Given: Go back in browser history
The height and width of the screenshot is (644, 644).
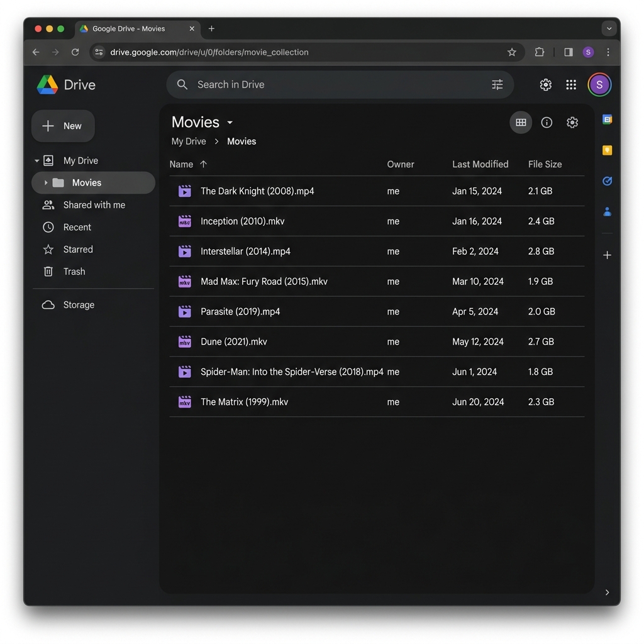Looking at the screenshot, I should point(36,52).
